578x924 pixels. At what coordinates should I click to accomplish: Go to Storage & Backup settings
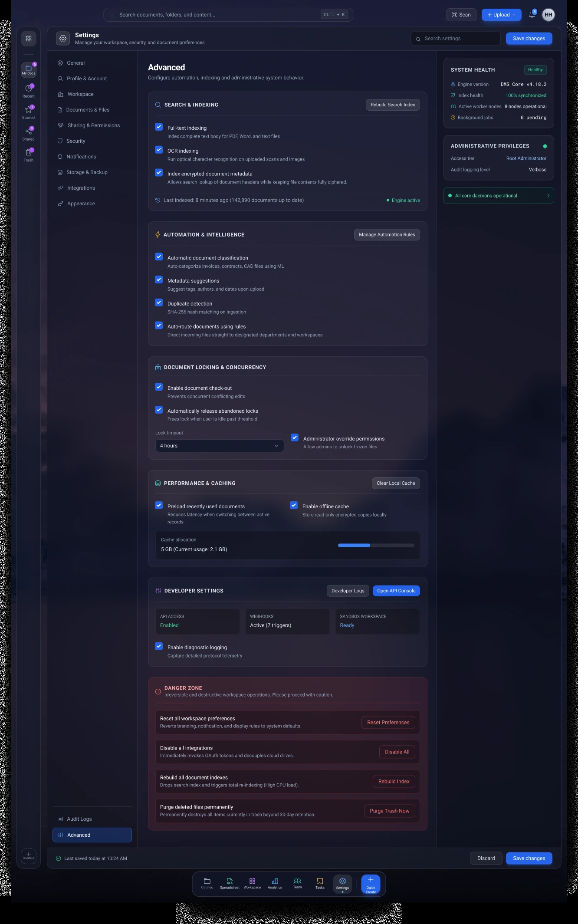[x=92, y=172]
